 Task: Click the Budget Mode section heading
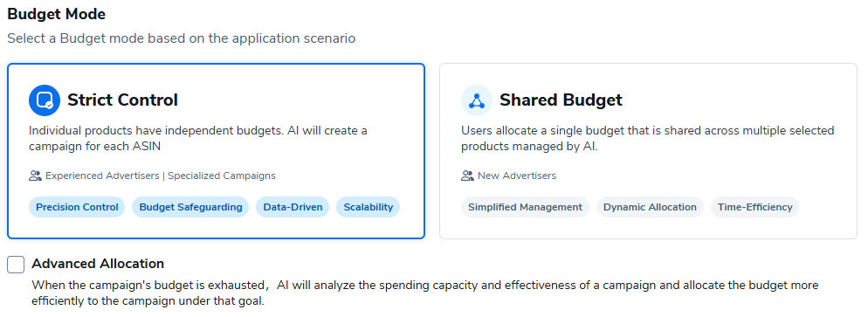(x=57, y=14)
